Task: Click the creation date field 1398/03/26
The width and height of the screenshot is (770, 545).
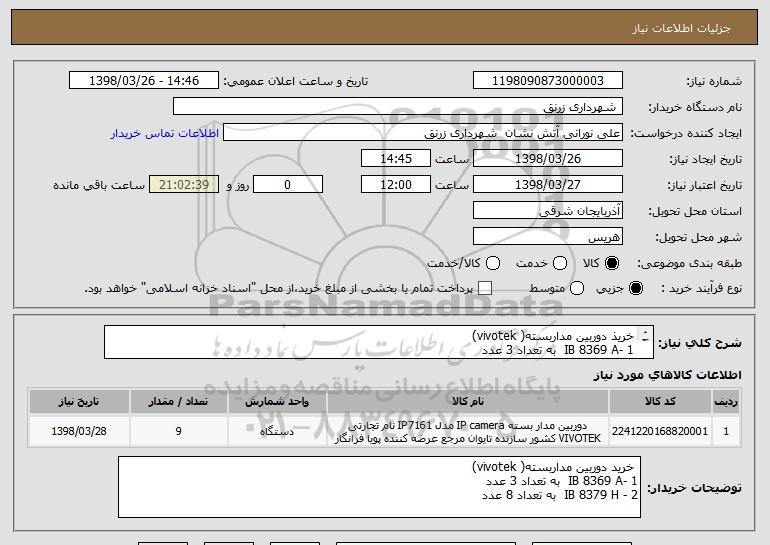Action: click(x=548, y=159)
